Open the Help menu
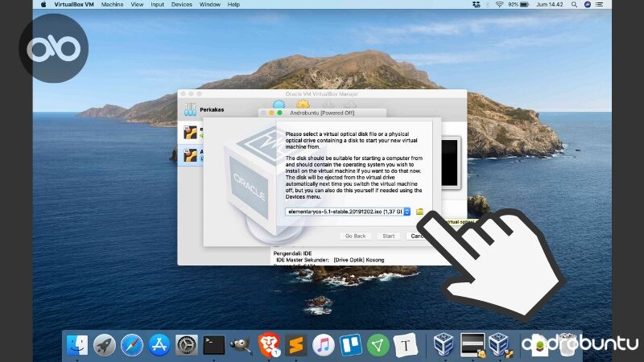This screenshot has height=362, width=644. (233, 5)
